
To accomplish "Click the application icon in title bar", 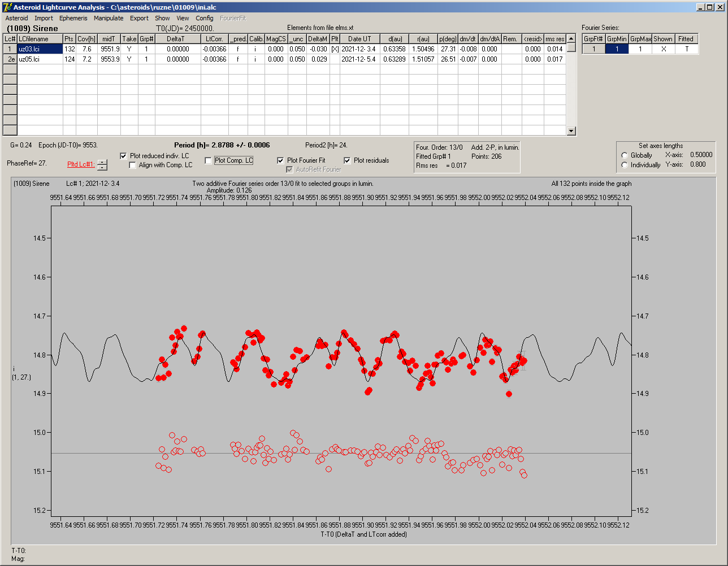I will pyautogui.click(x=6, y=7).
